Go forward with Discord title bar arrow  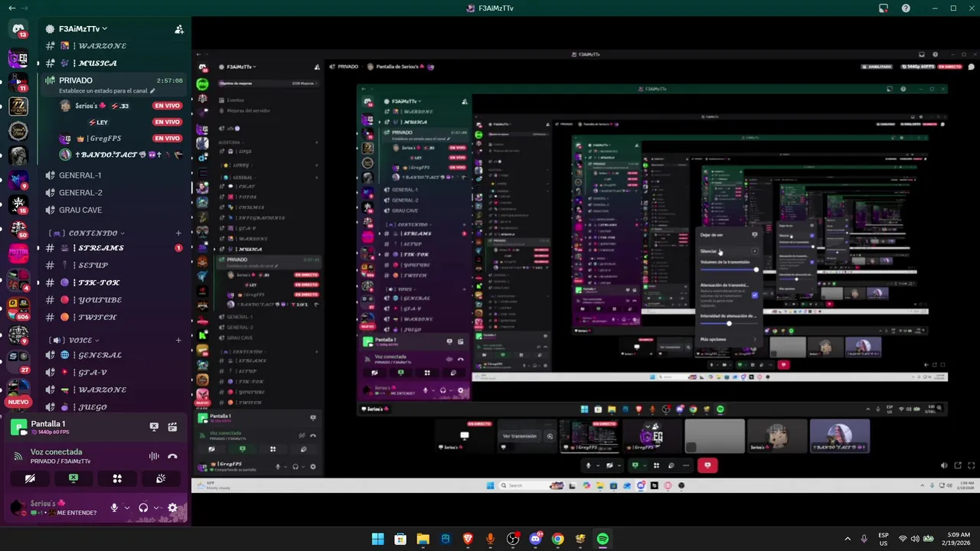[x=24, y=8]
